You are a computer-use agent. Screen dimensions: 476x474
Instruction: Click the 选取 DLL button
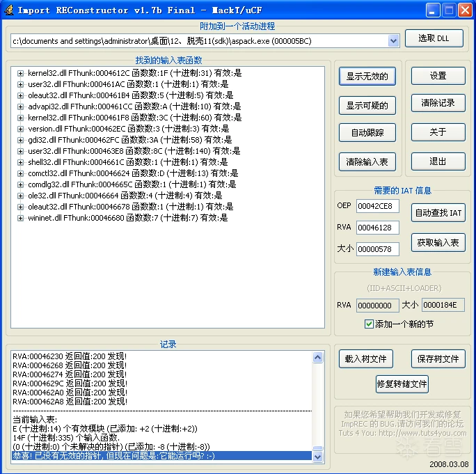[434, 39]
